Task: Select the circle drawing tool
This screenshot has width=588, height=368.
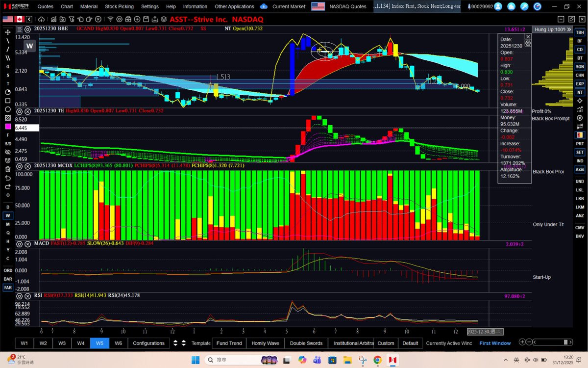Action: (8, 109)
